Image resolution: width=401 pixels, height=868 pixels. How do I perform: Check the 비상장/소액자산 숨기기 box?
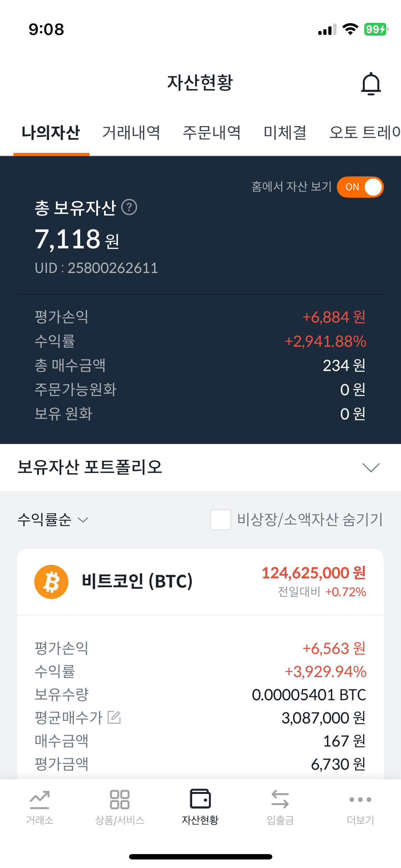pos(220,520)
